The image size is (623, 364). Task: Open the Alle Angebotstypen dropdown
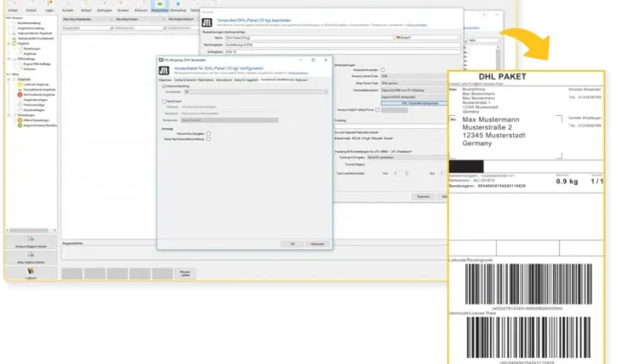(x=183, y=19)
